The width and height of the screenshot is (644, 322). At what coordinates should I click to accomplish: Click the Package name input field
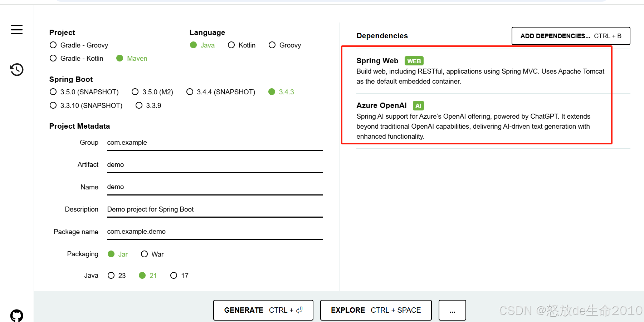(x=215, y=232)
